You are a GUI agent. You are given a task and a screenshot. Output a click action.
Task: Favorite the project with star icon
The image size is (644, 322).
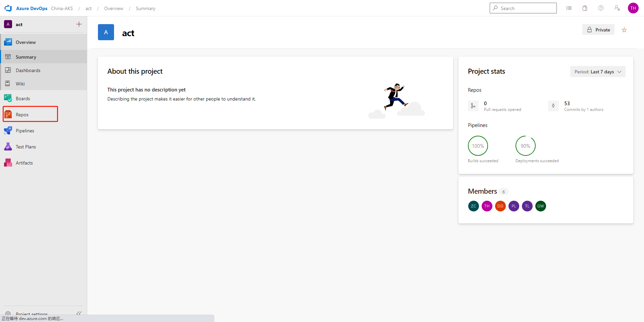click(x=624, y=30)
